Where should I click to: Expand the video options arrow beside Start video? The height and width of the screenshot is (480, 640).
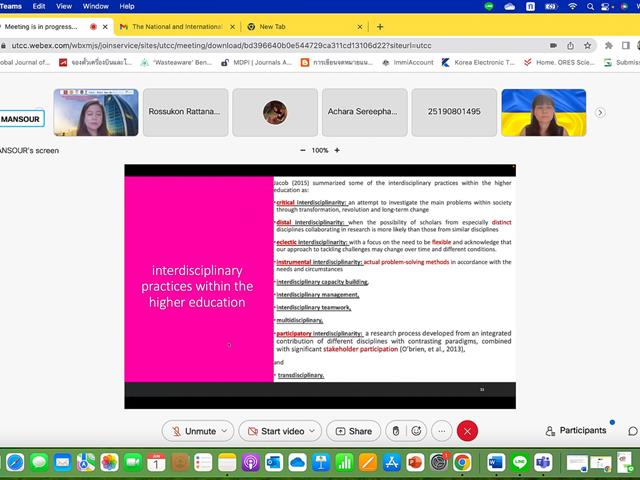(312, 431)
